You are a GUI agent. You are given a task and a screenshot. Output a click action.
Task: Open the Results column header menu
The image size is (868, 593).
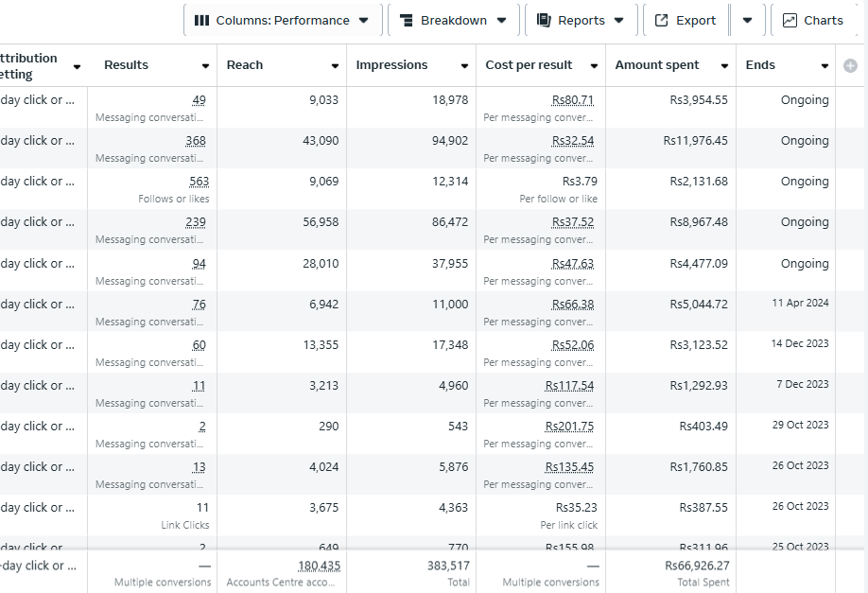[205, 66]
